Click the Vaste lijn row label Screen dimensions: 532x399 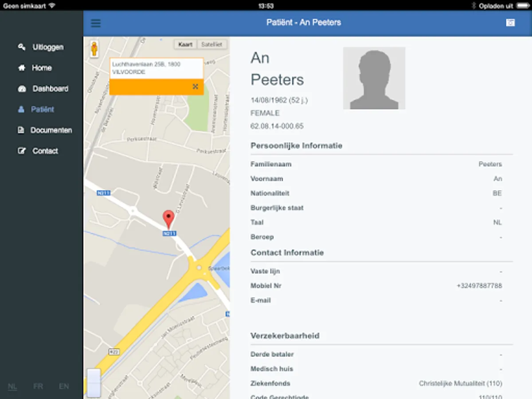(x=265, y=271)
